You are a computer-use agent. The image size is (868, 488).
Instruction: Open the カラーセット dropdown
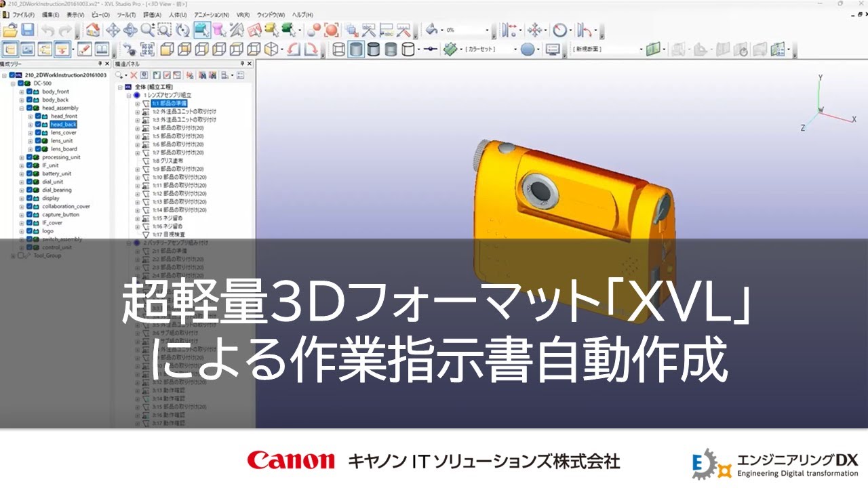pyautogui.click(x=515, y=49)
